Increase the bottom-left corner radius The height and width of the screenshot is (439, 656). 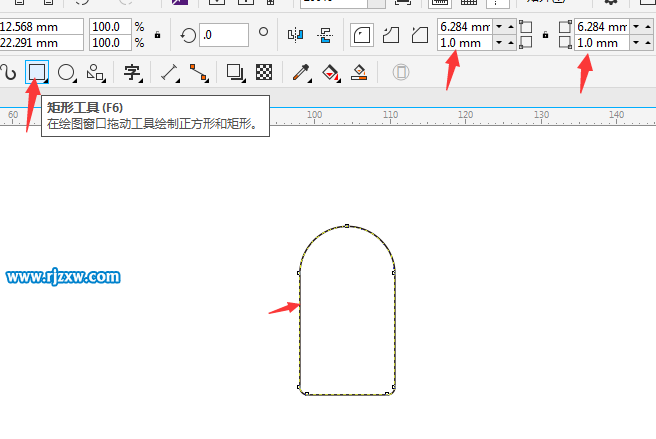[511, 43]
